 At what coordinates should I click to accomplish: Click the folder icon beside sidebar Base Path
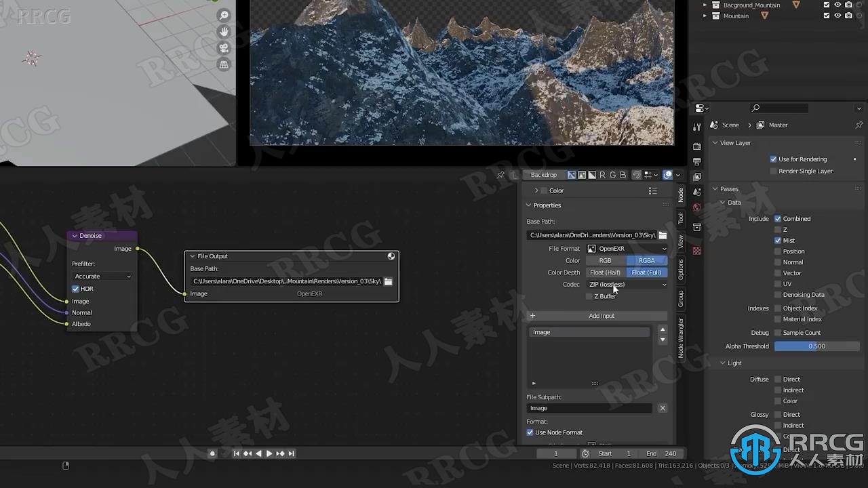pyautogui.click(x=663, y=235)
